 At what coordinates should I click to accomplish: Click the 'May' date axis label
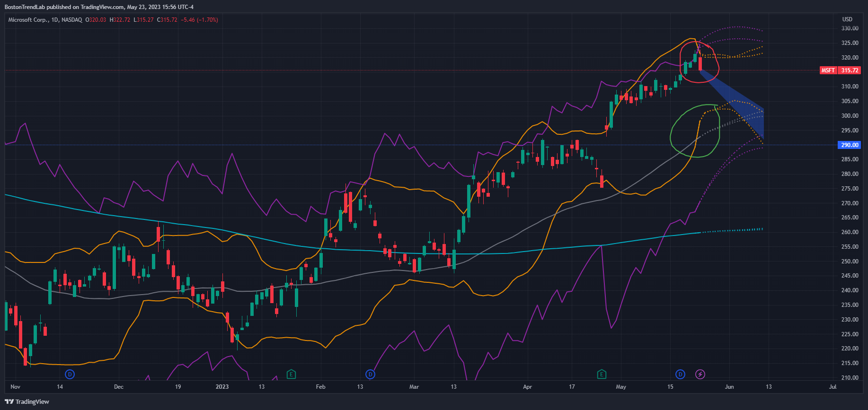(621, 387)
